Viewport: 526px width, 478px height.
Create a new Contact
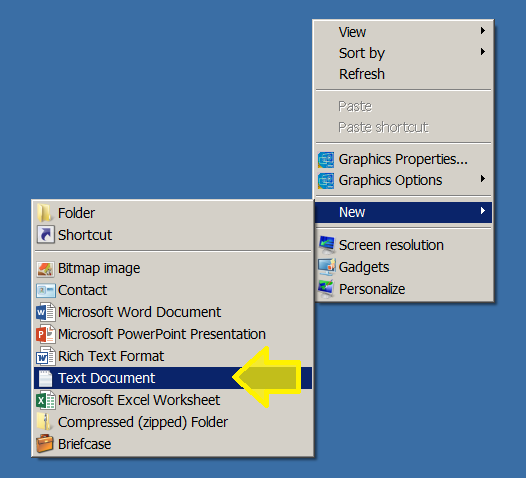[173, 290]
